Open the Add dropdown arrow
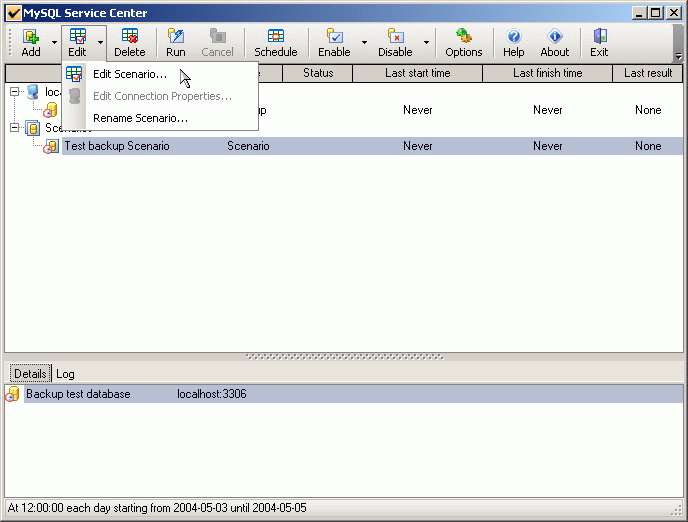The height and width of the screenshot is (522, 688). (x=54, y=43)
